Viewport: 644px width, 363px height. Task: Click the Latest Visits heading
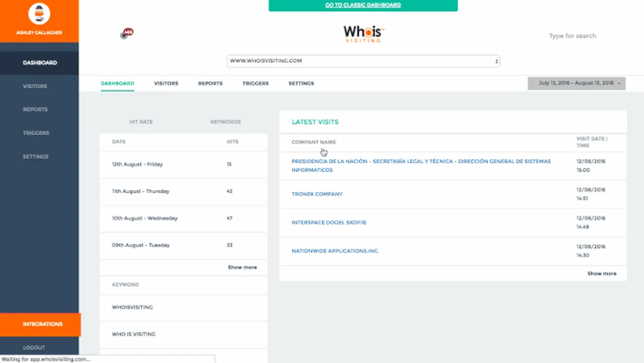click(315, 122)
